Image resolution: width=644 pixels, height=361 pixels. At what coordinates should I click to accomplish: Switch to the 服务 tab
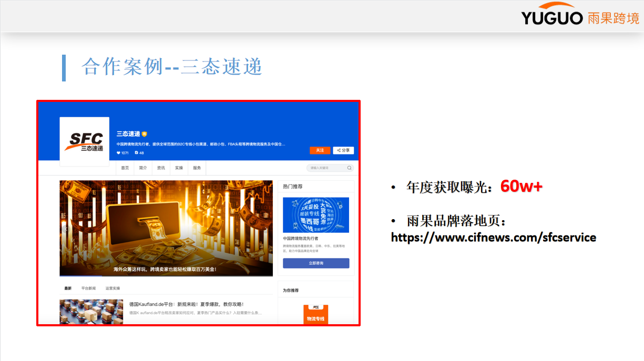pyautogui.click(x=197, y=168)
